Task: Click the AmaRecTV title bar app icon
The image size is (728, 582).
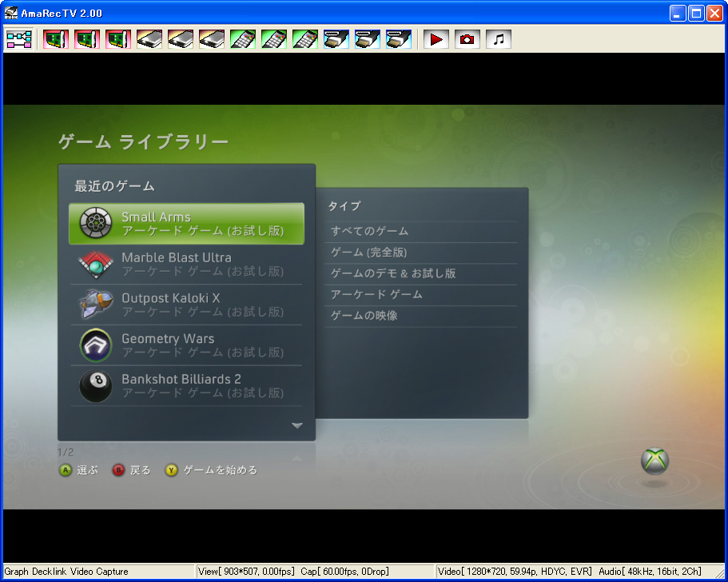Action: 10,13
